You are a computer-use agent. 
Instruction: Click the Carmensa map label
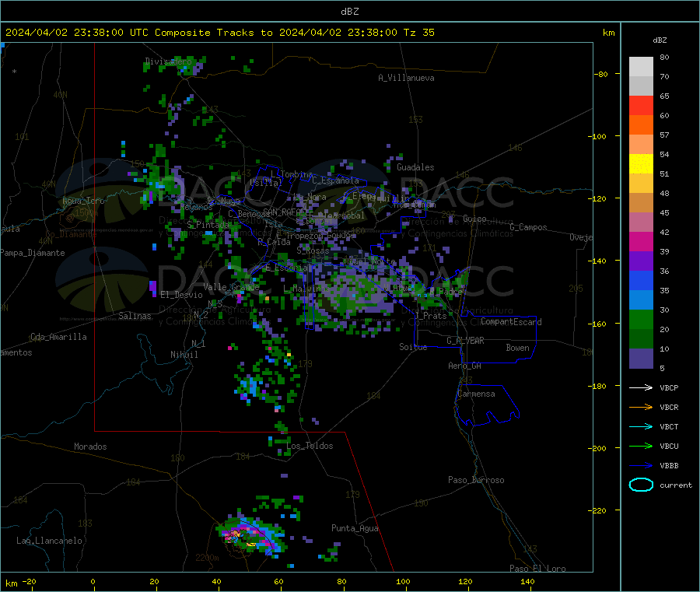pyautogui.click(x=476, y=394)
